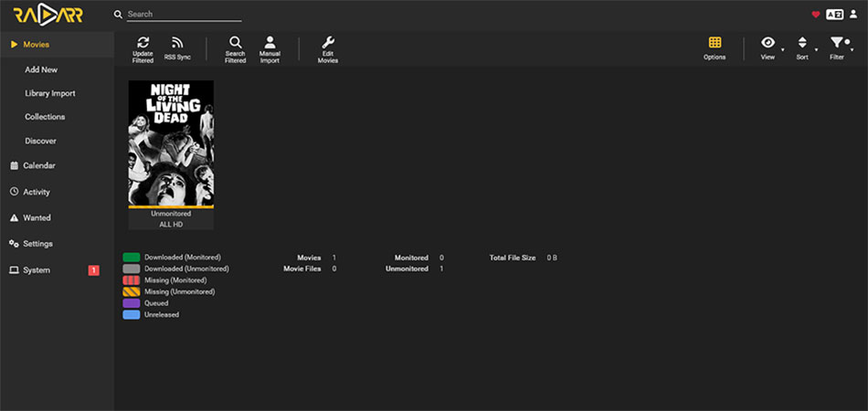Open the user profile icon

(x=853, y=15)
